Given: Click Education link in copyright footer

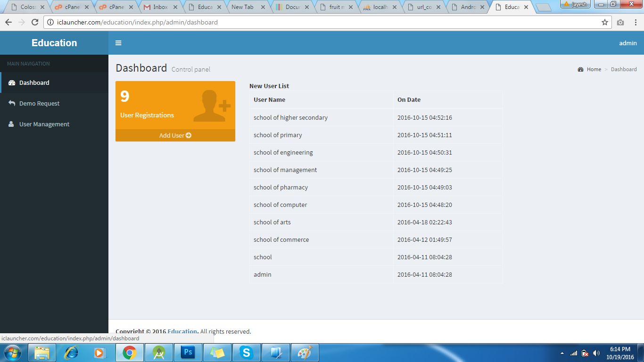Looking at the screenshot, I should pyautogui.click(x=182, y=331).
